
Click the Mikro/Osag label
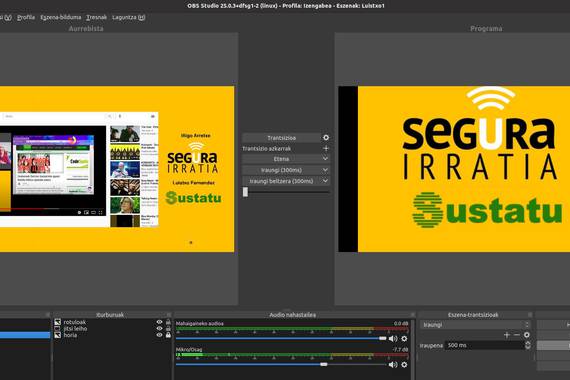(189, 349)
